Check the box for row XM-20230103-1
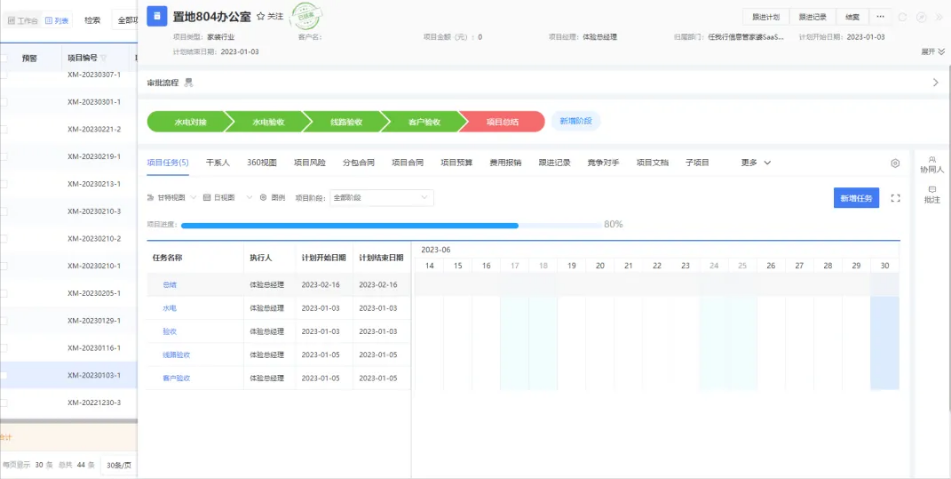Viewport: 951px width, 479px height. (x=3, y=376)
